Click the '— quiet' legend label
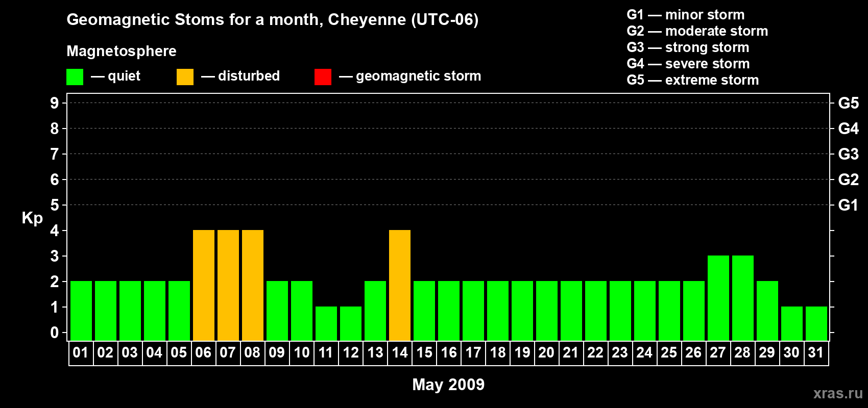868x408 pixels. point(115,76)
